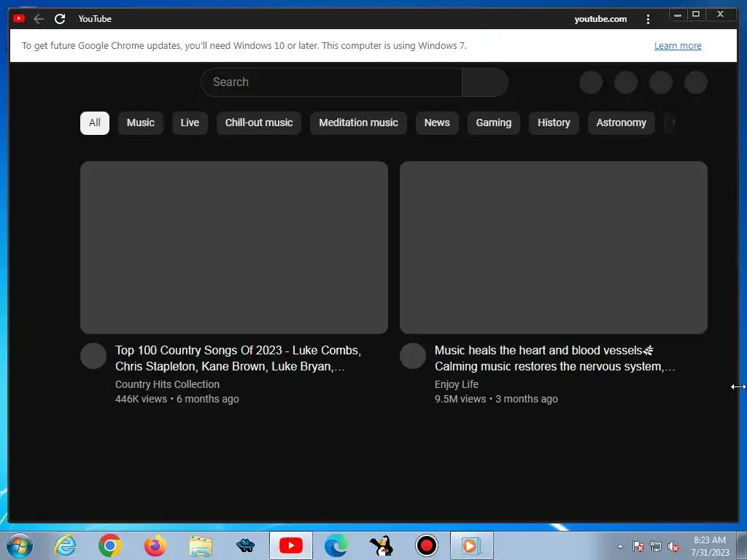
Task: Click Enjoy Life channel avatar
Action: click(x=413, y=356)
